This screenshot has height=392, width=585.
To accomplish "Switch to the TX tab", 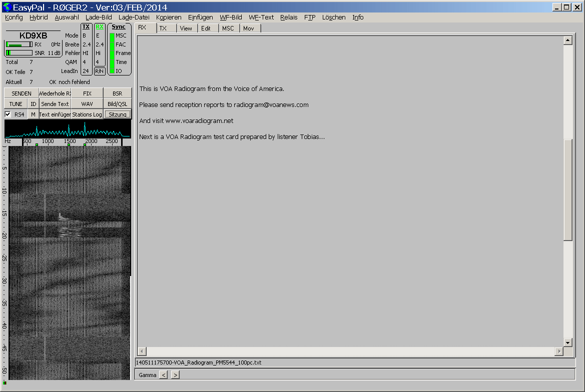I will (x=163, y=28).
